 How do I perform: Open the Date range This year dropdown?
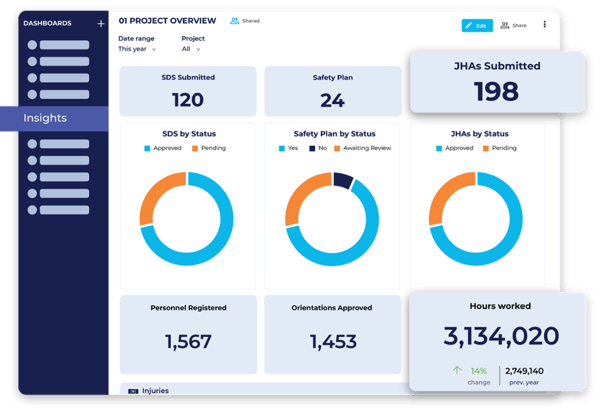click(x=137, y=48)
